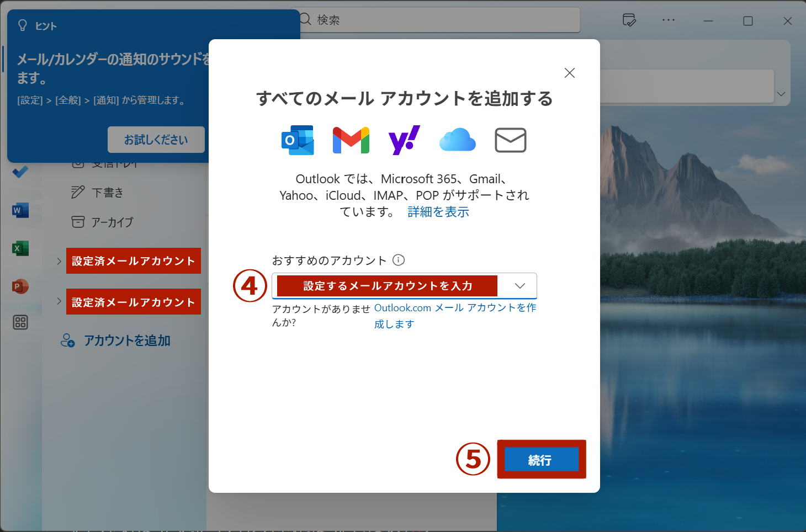Screen dimensions: 806x532
Task: Open Word from the sidebar
Action: tap(20, 210)
